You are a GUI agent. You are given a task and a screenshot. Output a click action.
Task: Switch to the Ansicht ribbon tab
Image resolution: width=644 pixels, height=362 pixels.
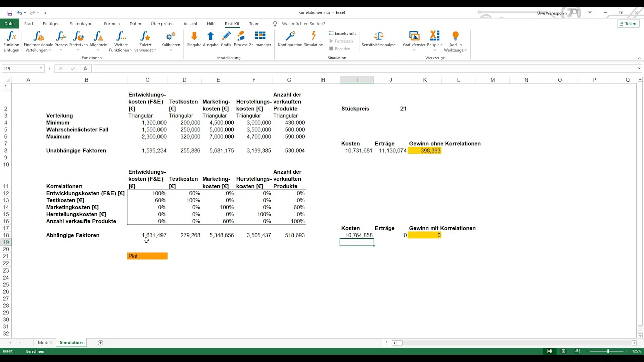tap(190, 24)
